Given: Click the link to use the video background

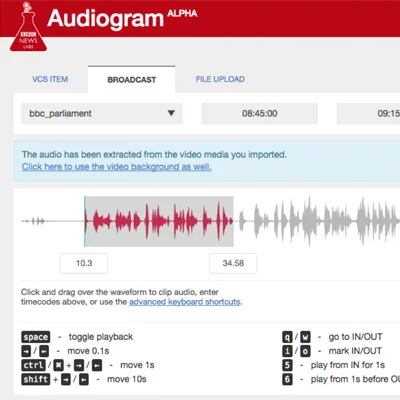Looking at the screenshot, I should tap(117, 167).
